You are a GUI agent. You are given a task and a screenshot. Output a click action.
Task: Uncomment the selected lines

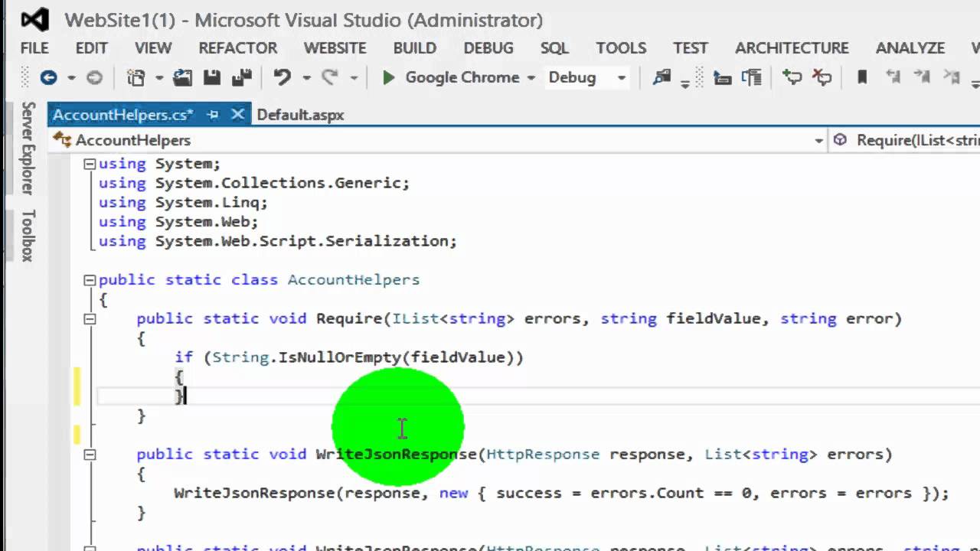click(x=822, y=77)
